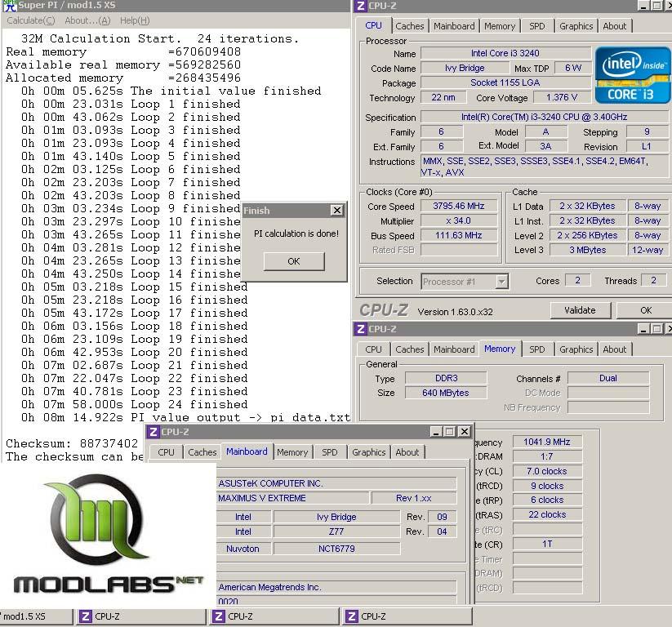The width and height of the screenshot is (672, 627).
Task: Select CPU tab in Memory CPU-Z window
Action: coord(374,349)
